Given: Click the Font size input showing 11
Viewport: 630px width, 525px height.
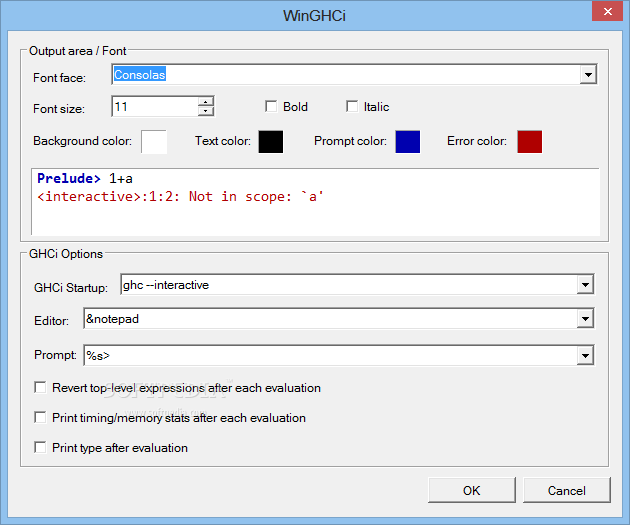Looking at the screenshot, I should pyautogui.click(x=155, y=107).
